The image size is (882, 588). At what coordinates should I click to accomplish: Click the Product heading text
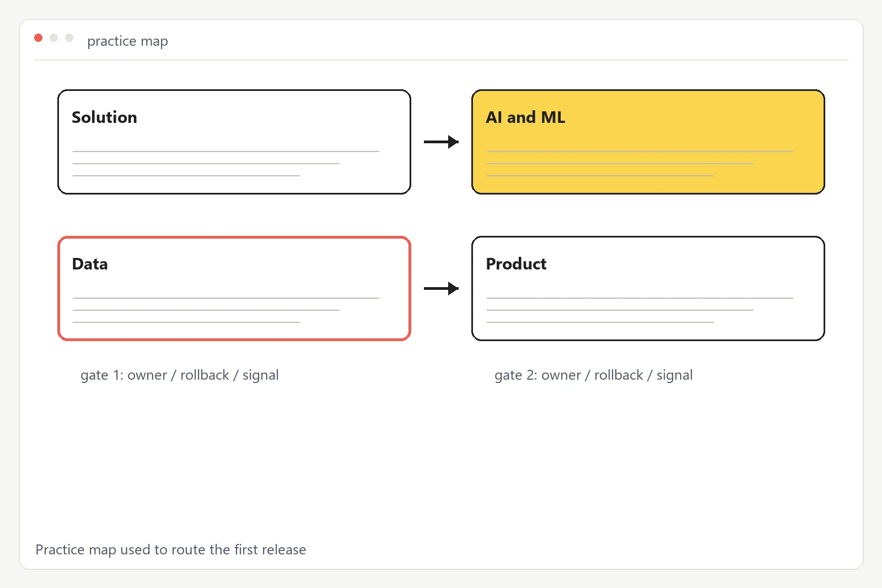(516, 264)
